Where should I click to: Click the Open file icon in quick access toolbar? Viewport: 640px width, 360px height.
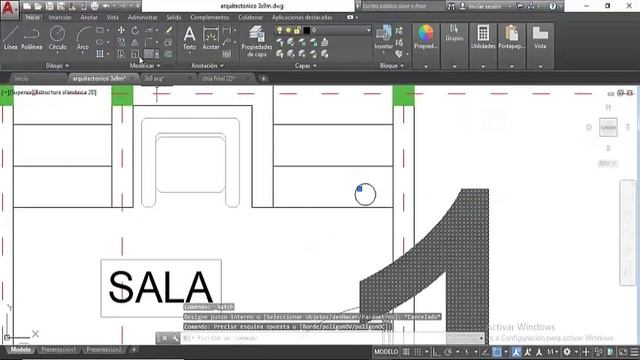tap(38, 6)
